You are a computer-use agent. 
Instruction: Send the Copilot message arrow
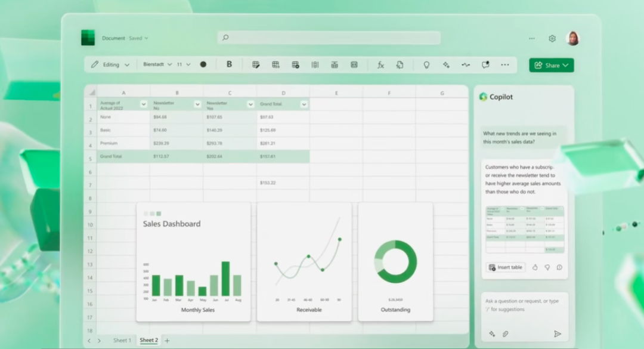pyautogui.click(x=558, y=334)
